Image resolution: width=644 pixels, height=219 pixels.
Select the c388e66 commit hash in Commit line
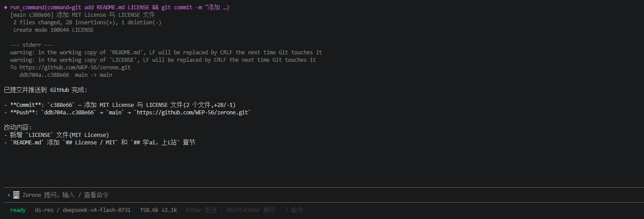click(x=61, y=105)
